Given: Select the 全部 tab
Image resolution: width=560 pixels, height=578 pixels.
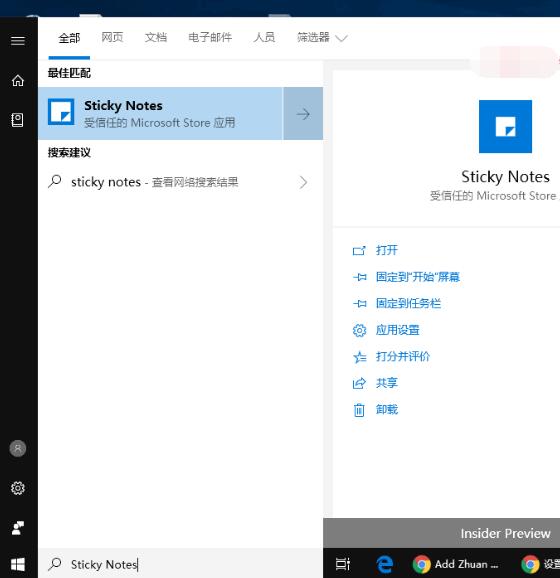Looking at the screenshot, I should [x=69, y=38].
